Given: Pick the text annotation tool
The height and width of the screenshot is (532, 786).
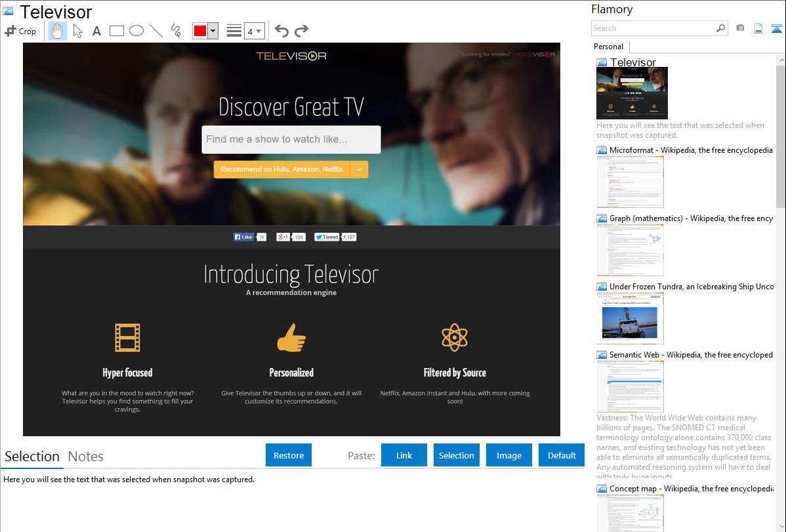Looking at the screenshot, I should 96,31.
